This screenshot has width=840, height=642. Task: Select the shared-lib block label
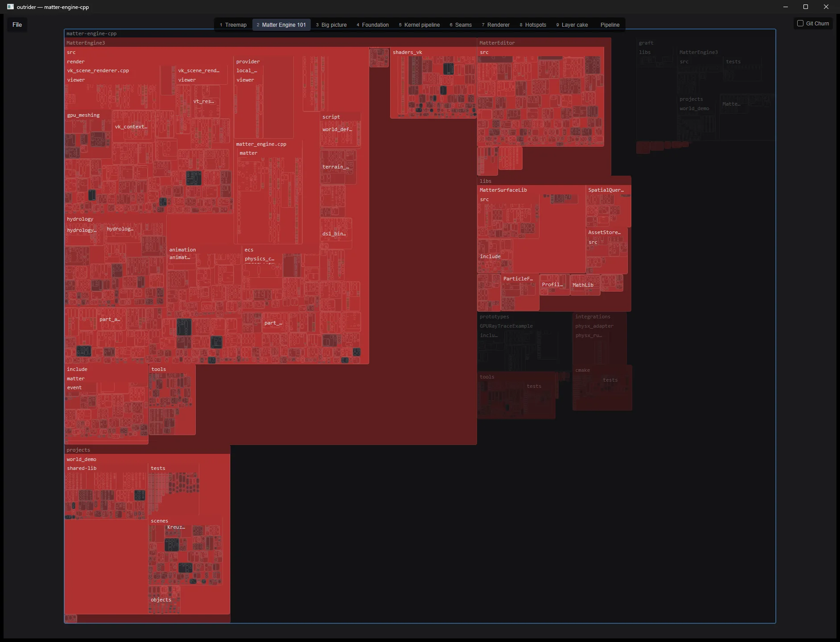coord(82,468)
